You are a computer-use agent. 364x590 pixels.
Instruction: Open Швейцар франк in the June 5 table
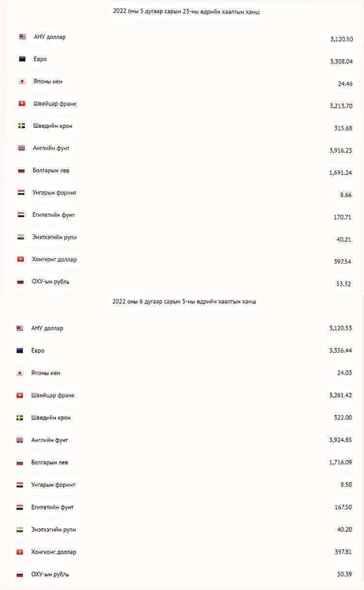click(x=52, y=395)
